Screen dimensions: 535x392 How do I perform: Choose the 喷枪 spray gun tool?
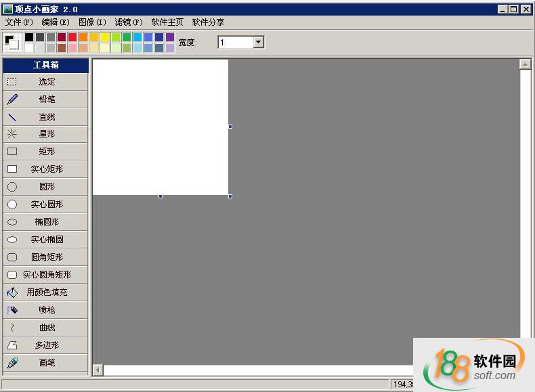pos(46,310)
